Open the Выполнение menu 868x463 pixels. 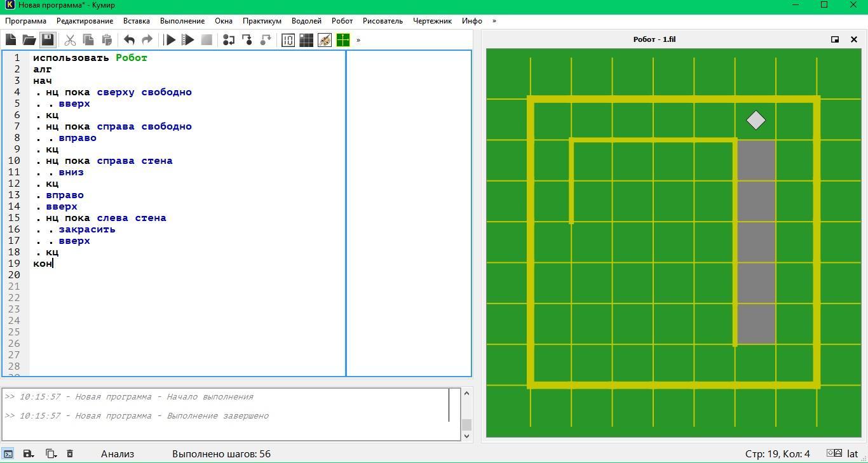(182, 21)
